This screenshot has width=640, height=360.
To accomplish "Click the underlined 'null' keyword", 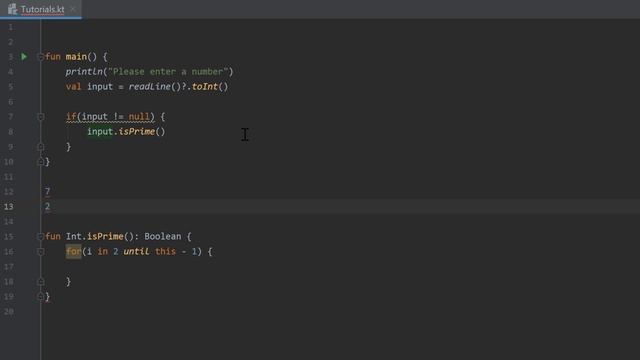I will tap(139, 117).
